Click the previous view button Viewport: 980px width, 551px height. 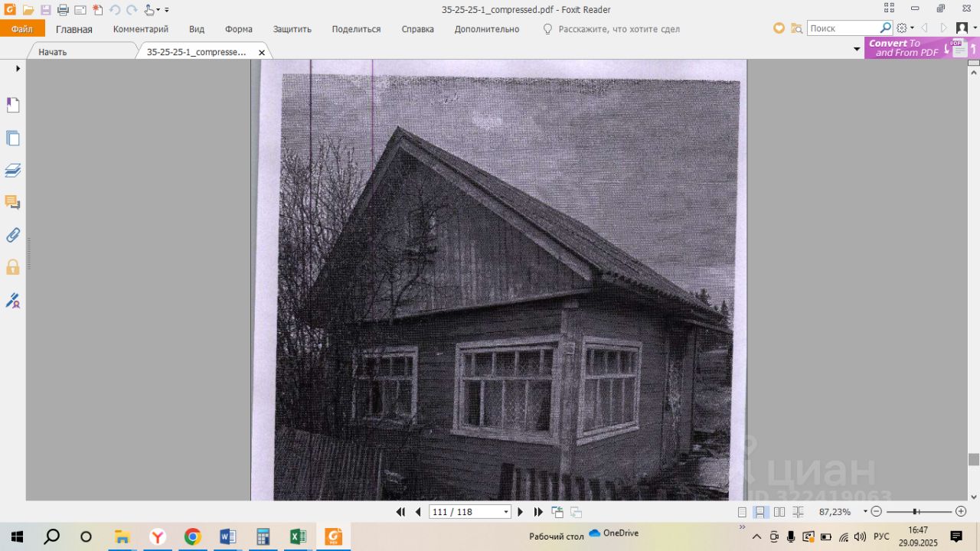tap(557, 512)
